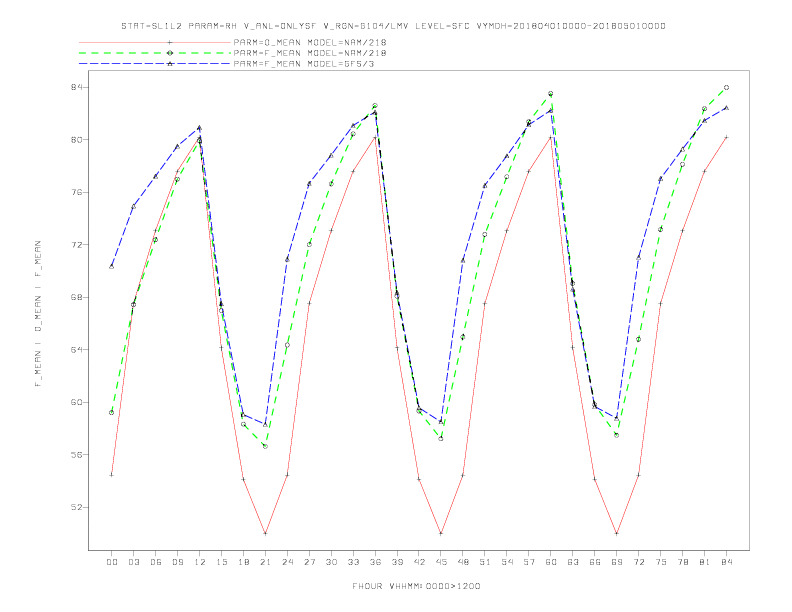
Task: Click x-axis tick label 12
Action: click(200, 562)
